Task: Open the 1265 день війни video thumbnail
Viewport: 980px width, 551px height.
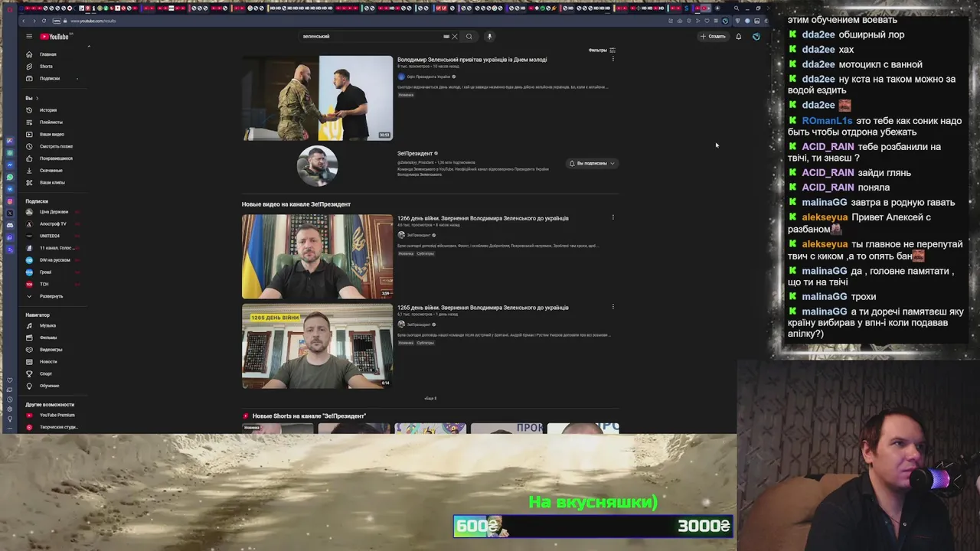Action: point(318,346)
